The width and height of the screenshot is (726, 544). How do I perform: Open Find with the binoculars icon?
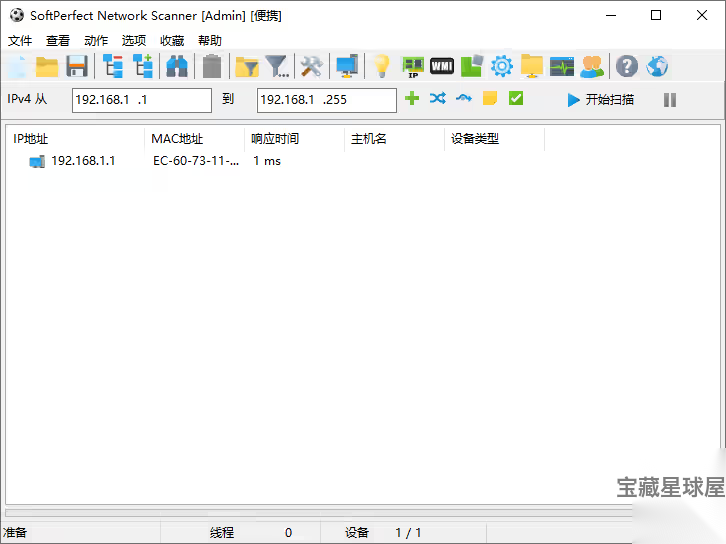point(177,66)
